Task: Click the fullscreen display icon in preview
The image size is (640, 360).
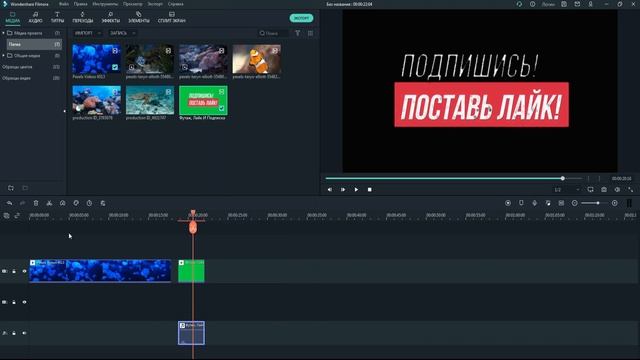Action: pyautogui.click(x=591, y=189)
